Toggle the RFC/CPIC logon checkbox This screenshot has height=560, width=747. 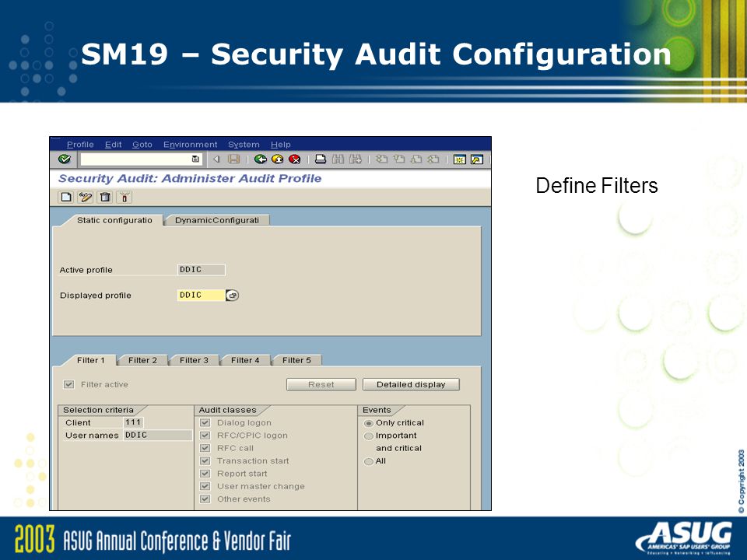pos(205,436)
